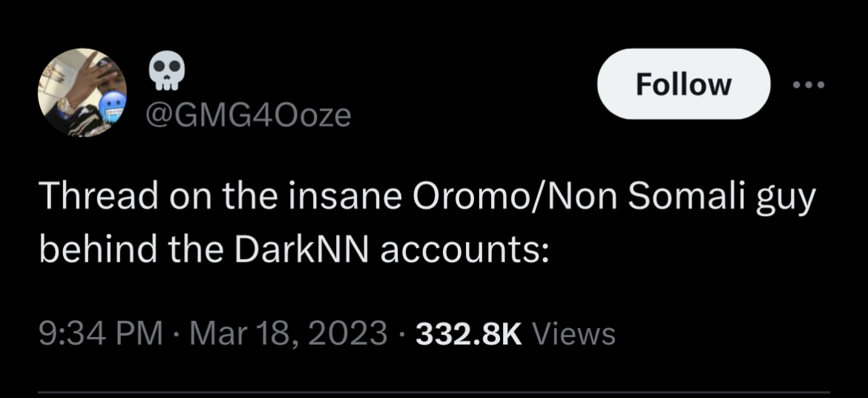
Task: Click the word Views beside the count
Action: pyautogui.click(x=573, y=333)
